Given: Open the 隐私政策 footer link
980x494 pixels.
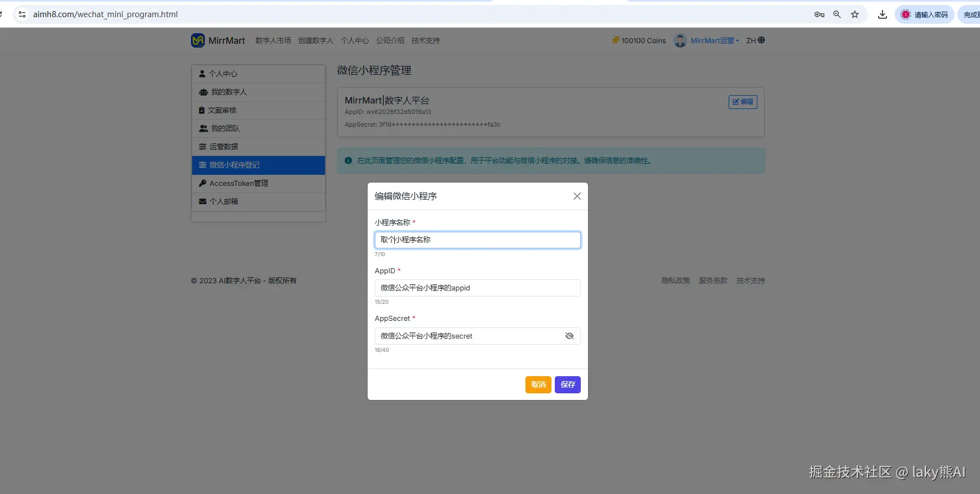Looking at the screenshot, I should pyautogui.click(x=675, y=280).
